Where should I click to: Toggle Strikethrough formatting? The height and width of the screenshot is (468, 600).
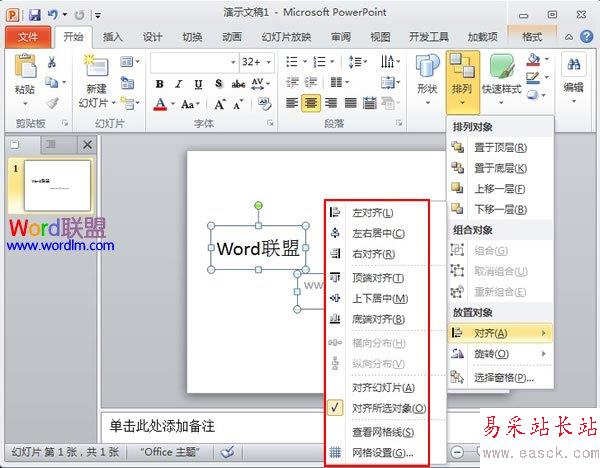238,84
